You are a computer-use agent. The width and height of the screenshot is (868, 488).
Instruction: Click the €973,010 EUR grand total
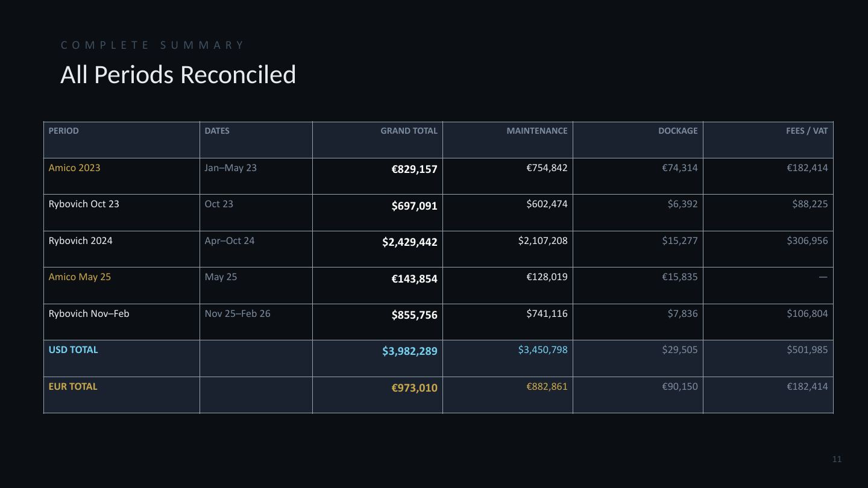pyautogui.click(x=415, y=388)
